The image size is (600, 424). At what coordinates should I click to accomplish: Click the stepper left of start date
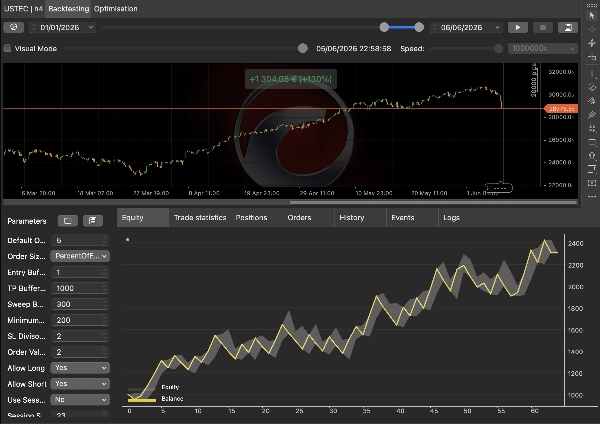[34, 27]
